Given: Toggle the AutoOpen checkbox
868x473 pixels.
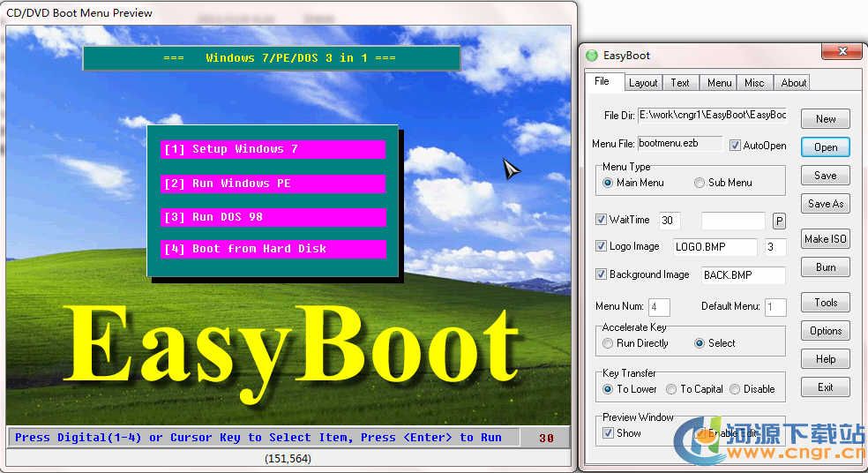Looking at the screenshot, I should tap(736, 146).
